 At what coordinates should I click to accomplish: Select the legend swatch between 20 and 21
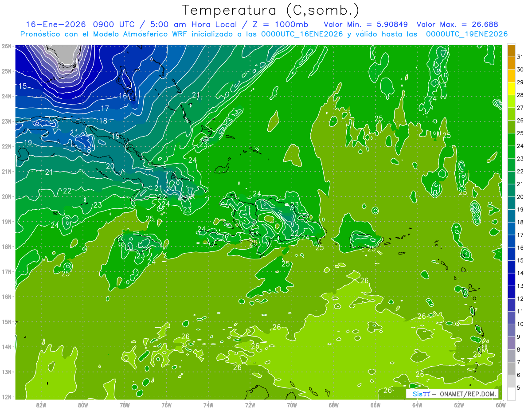512,190
